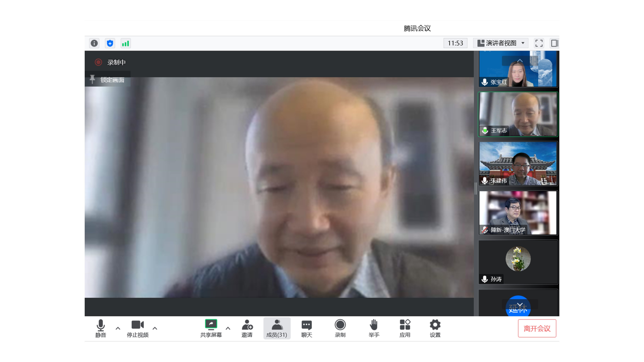Expand audio options arrow beside 静音

[x=118, y=328]
